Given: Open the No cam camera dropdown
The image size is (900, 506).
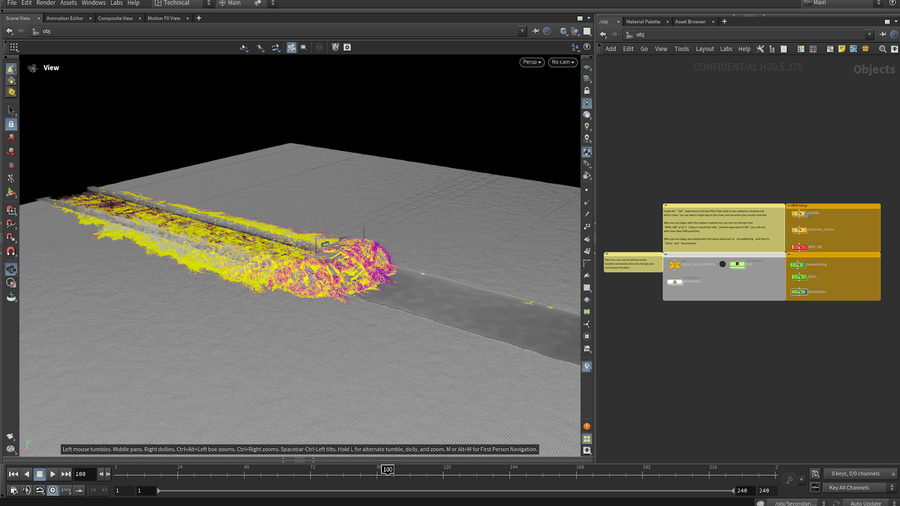Looking at the screenshot, I should pos(562,62).
